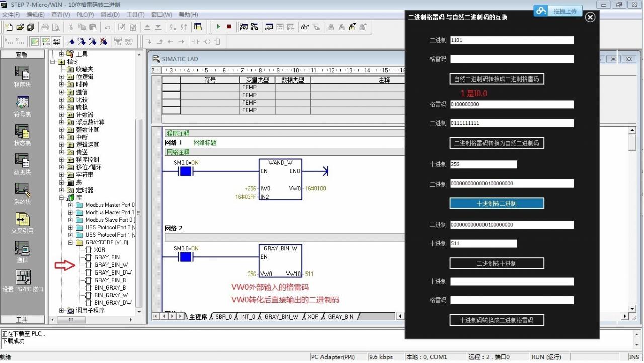This screenshot has height=363, width=644.
Task: Click the Print icon in toolbar
Action: click(45, 27)
